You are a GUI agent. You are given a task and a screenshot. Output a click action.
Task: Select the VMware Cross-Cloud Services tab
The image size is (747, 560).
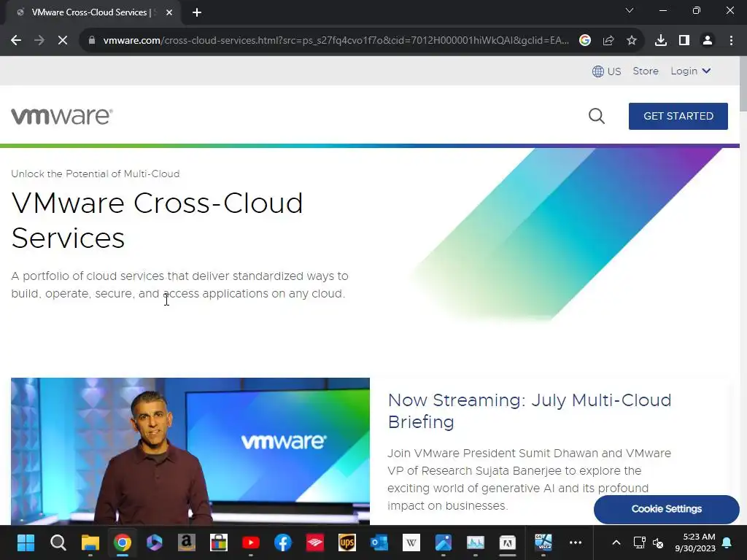click(x=93, y=12)
